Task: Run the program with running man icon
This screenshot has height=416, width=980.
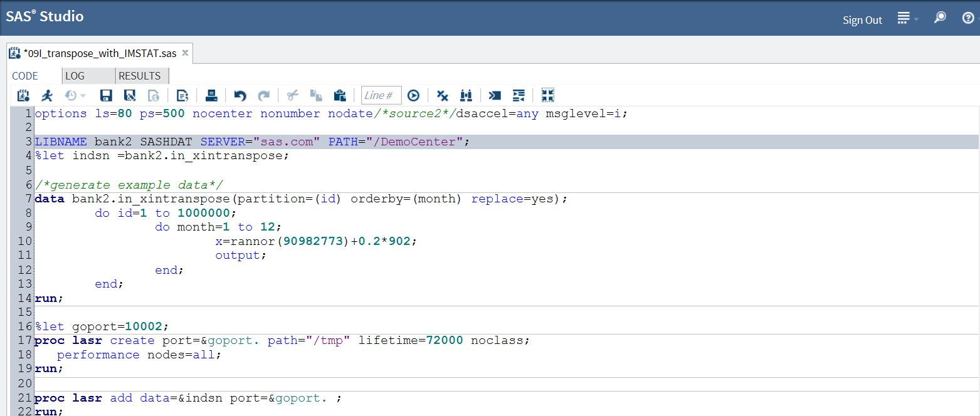Action: (47, 95)
